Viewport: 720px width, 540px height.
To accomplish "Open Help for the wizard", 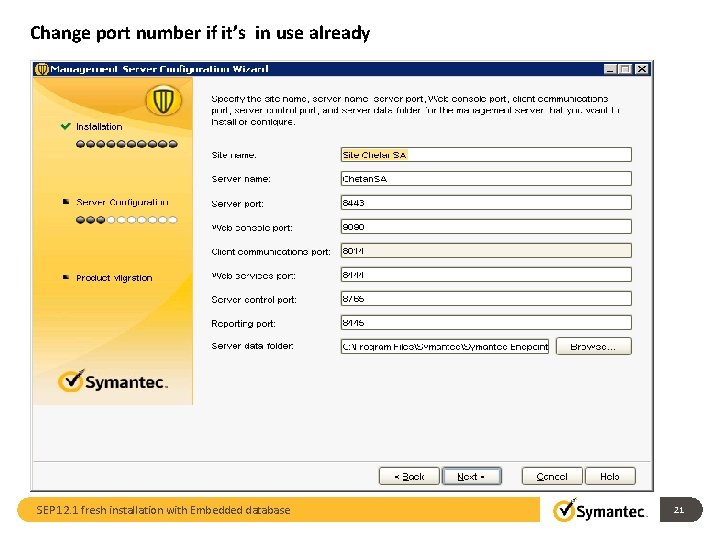I will click(610, 477).
